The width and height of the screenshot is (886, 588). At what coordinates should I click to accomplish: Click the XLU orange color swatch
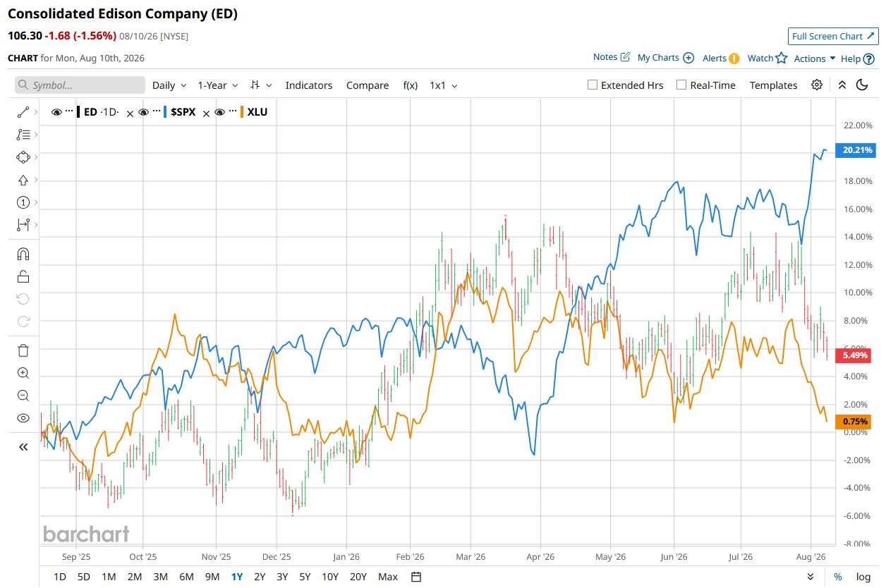[x=241, y=111]
